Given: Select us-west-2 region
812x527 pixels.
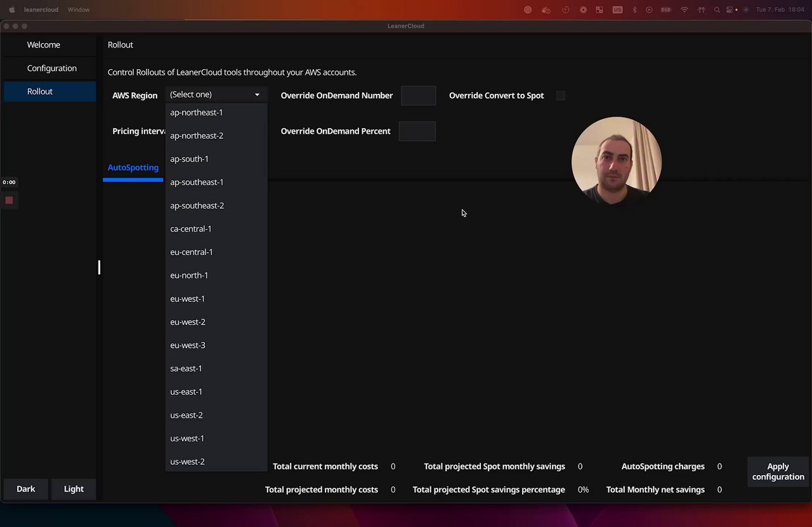Looking at the screenshot, I should 216,462.
